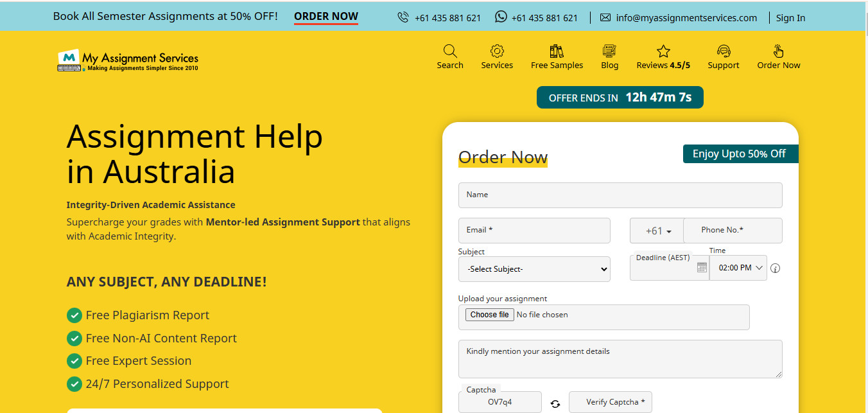Open the Time dropdown showing 02:00 PM
This screenshot has width=868, height=413.
pyautogui.click(x=741, y=268)
